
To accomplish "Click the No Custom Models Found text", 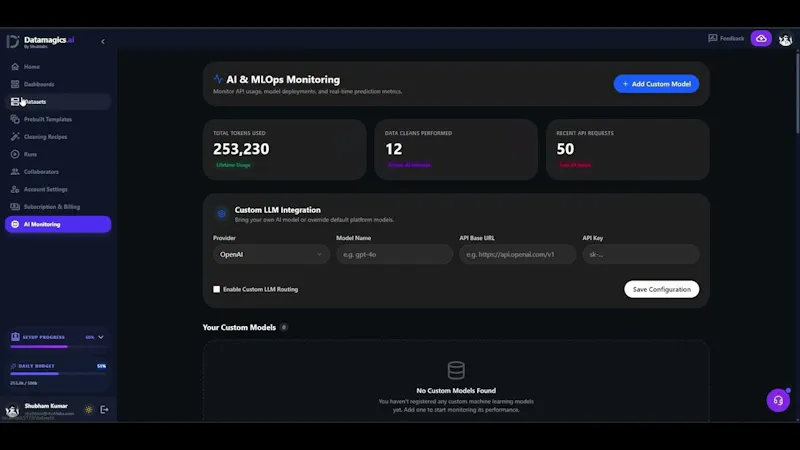I will pos(456,391).
